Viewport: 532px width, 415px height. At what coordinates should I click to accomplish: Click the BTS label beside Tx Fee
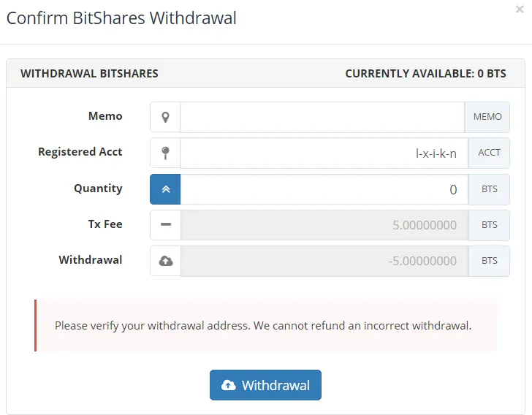(x=489, y=225)
